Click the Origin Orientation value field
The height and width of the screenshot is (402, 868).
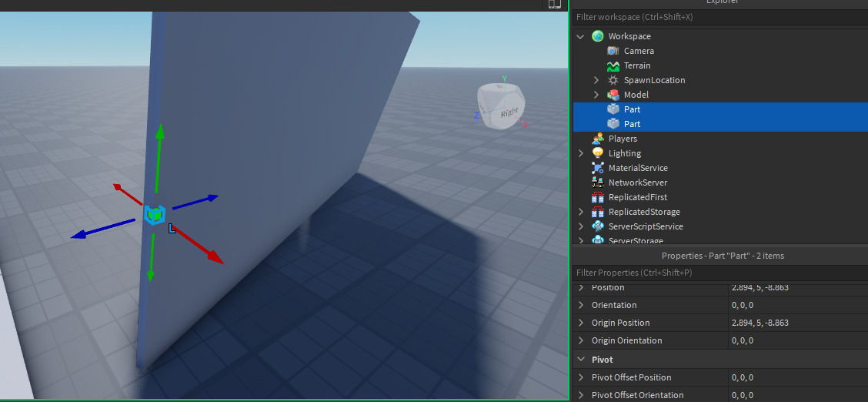tap(798, 340)
